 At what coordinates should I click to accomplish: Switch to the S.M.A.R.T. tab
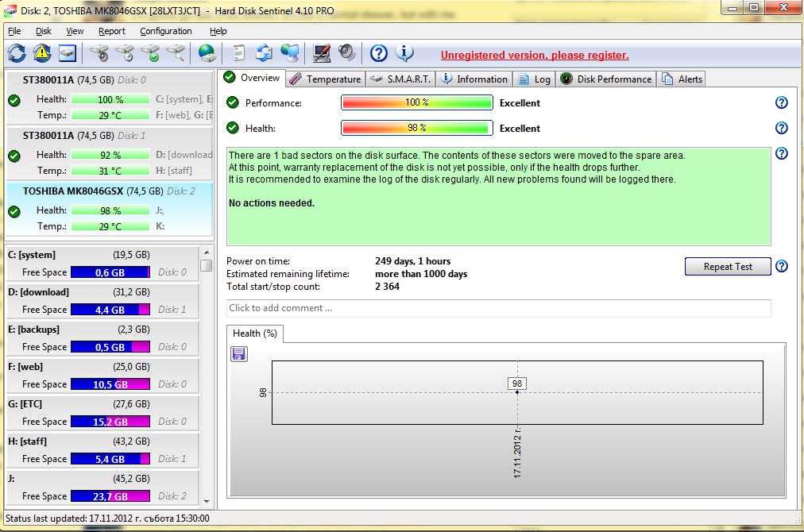click(x=400, y=79)
